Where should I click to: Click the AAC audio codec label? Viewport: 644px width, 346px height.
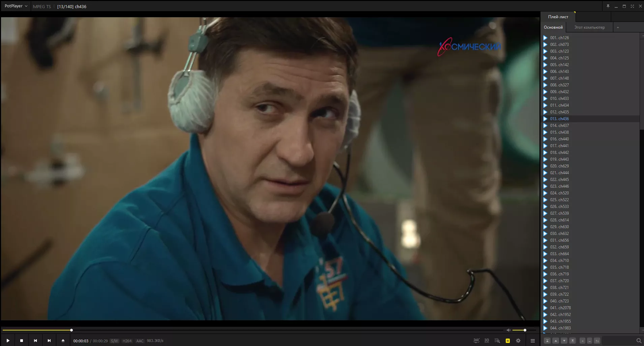140,341
